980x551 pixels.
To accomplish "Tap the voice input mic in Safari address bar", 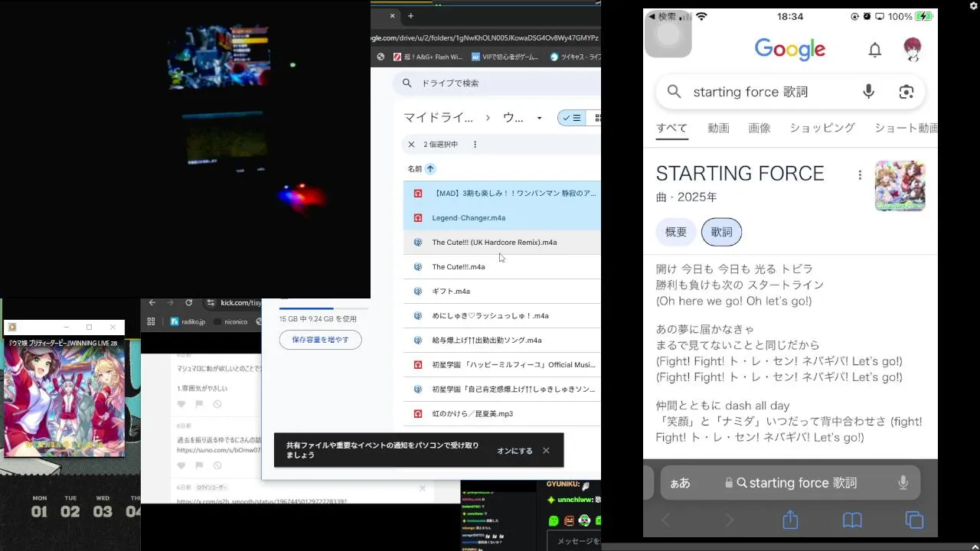I will 903,483.
